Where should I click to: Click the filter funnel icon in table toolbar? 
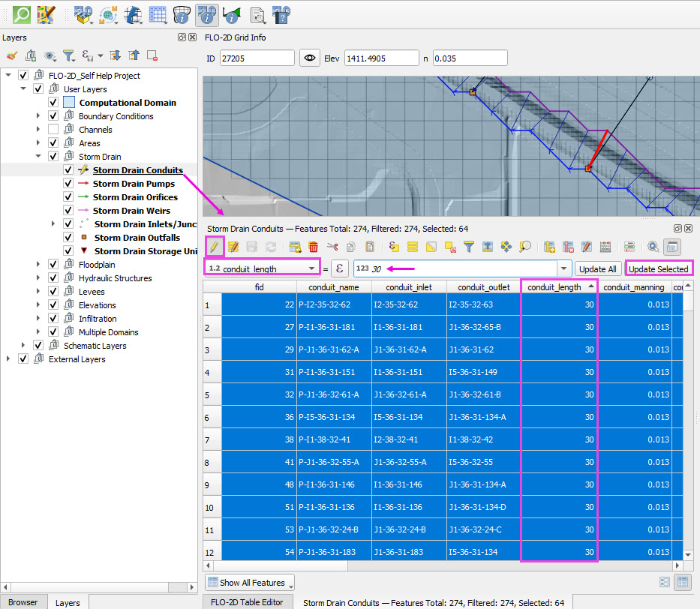pyautogui.click(x=469, y=246)
